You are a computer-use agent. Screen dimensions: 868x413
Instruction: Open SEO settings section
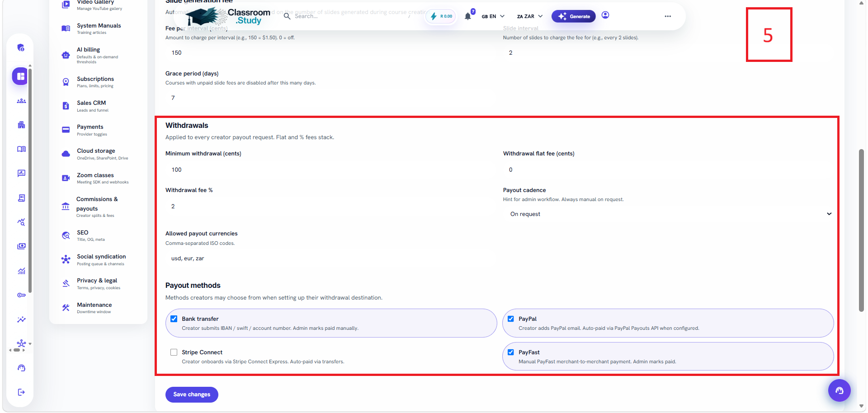(x=98, y=235)
